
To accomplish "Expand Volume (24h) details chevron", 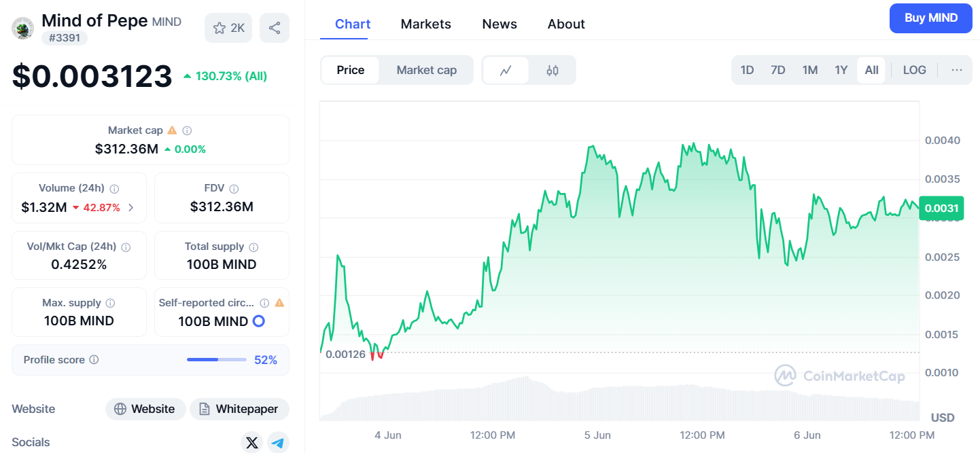I will click(130, 207).
